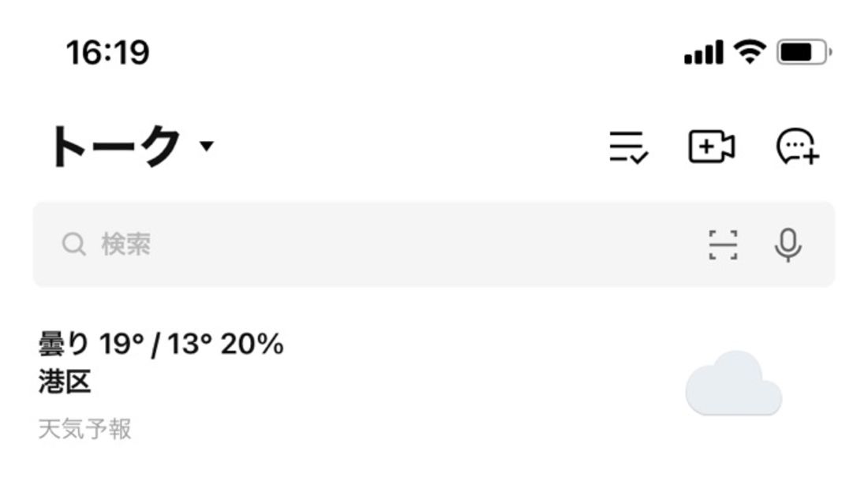868x492 pixels.
Task: Activate voice search microphone icon
Action: tap(788, 244)
